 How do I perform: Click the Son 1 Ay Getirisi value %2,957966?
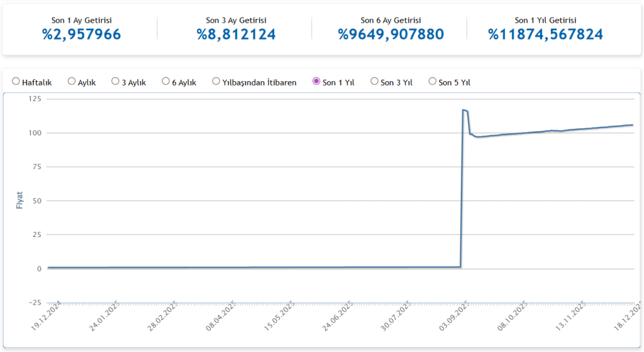pyautogui.click(x=81, y=34)
